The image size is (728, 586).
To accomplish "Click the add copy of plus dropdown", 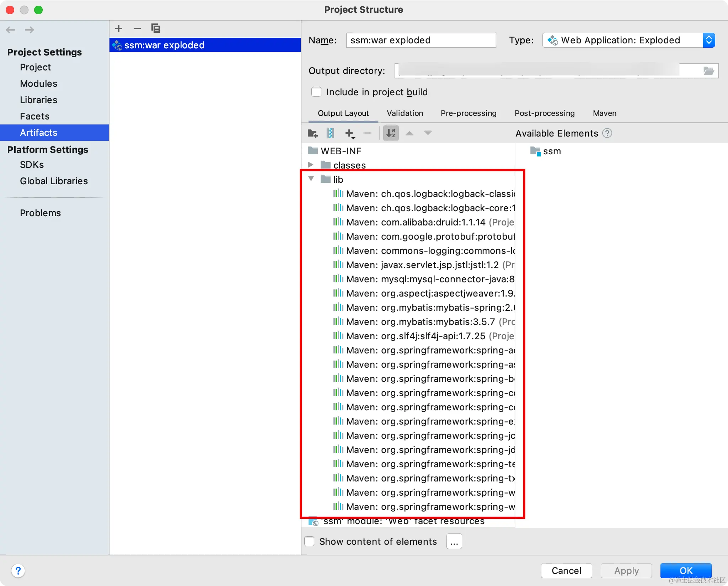I will (x=350, y=133).
